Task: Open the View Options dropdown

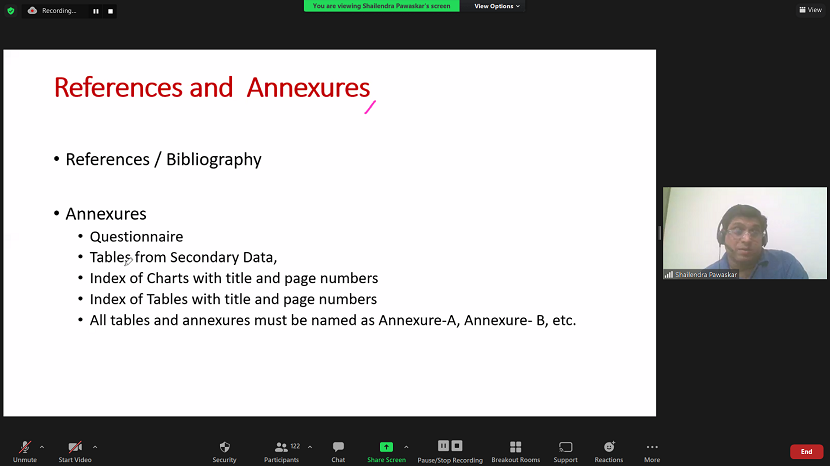Action: pyautogui.click(x=497, y=6)
